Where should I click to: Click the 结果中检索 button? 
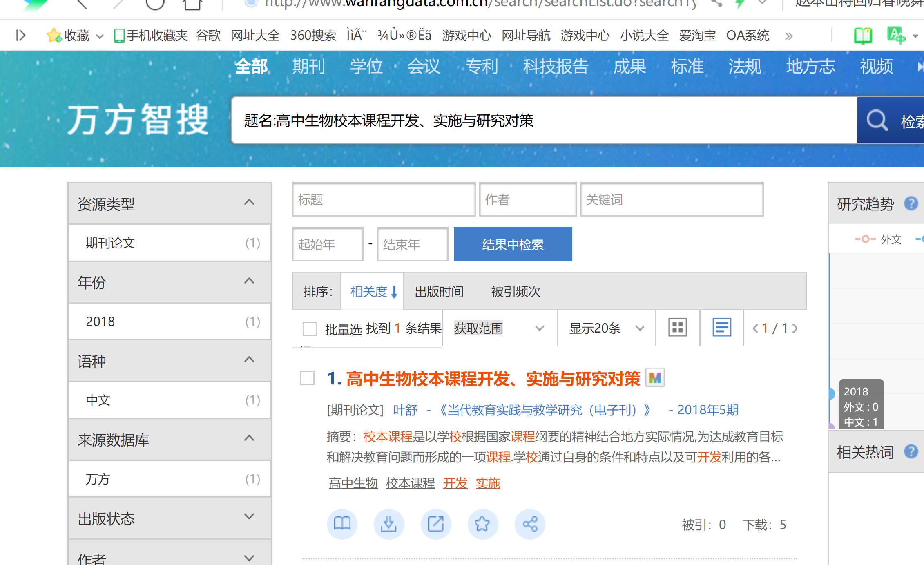click(513, 244)
